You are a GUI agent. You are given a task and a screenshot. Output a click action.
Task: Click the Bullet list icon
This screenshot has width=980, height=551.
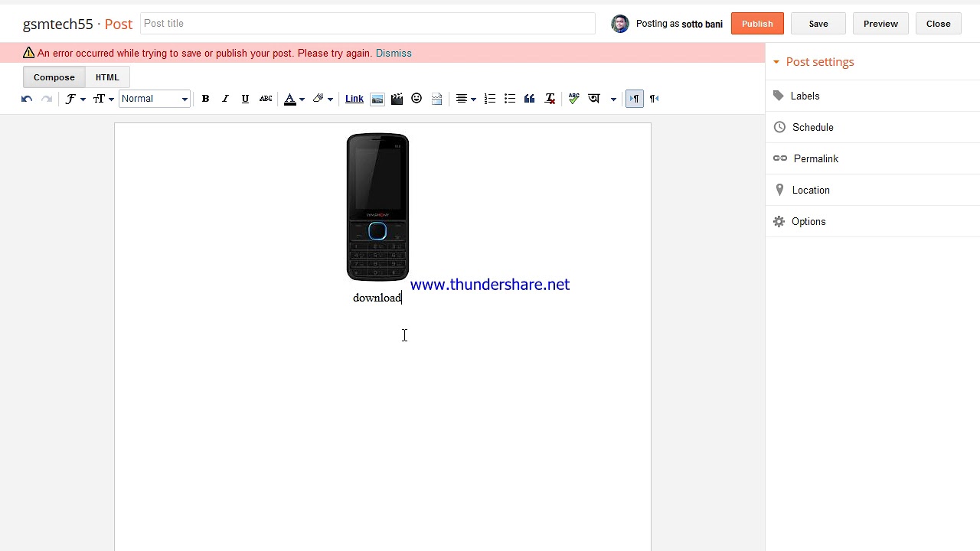click(510, 99)
